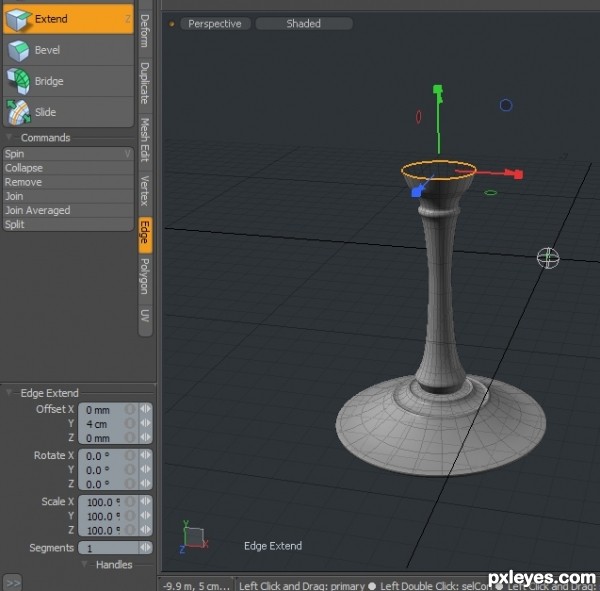The height and width of the screenshot is (591, 600).
Task: Click the blue Z-axis handle in viewport
Action: (x=418, y=191)
